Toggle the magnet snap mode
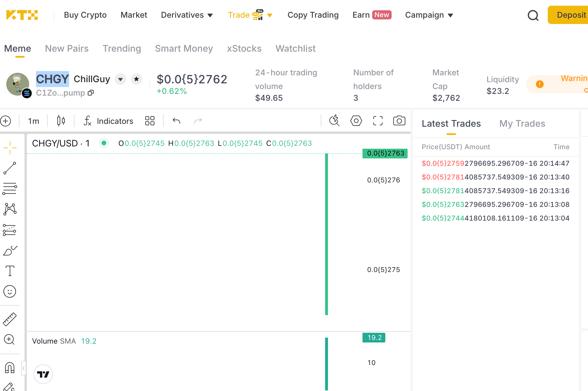Screen dimensions: 588x391 click(10, 368)
